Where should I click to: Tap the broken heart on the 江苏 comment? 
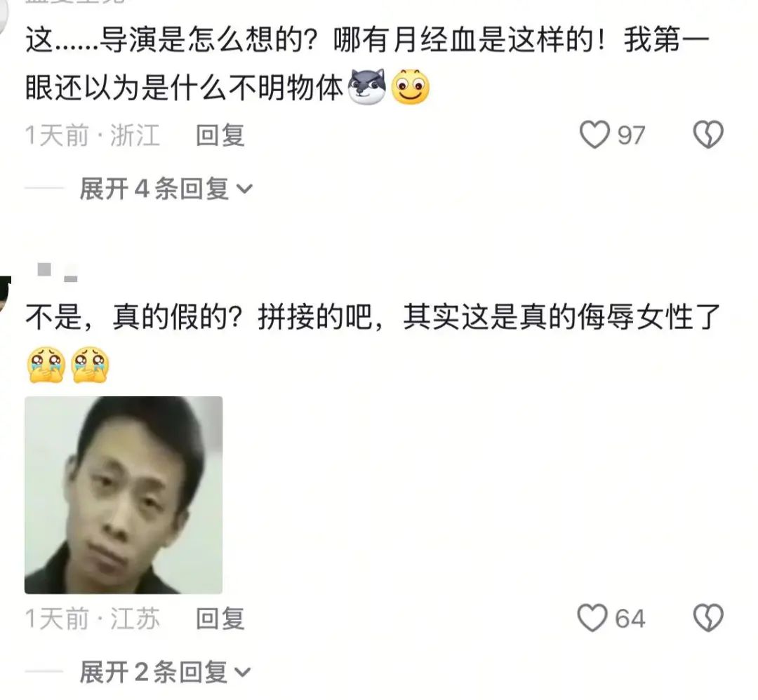tap(707, 618)
